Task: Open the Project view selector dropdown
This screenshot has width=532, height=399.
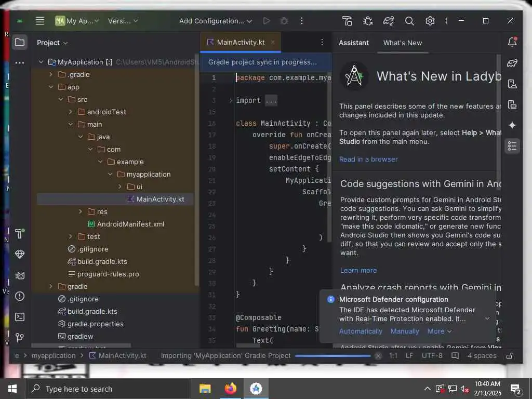Action: pyautogui.click(x=52, y=43)
